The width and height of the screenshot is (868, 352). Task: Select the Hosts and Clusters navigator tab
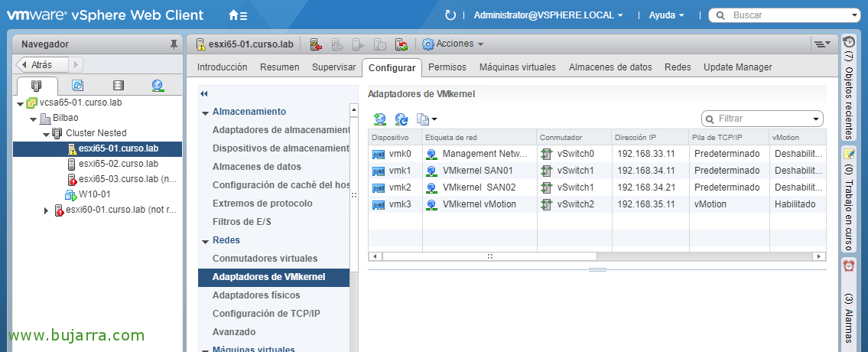click(37, 86)
